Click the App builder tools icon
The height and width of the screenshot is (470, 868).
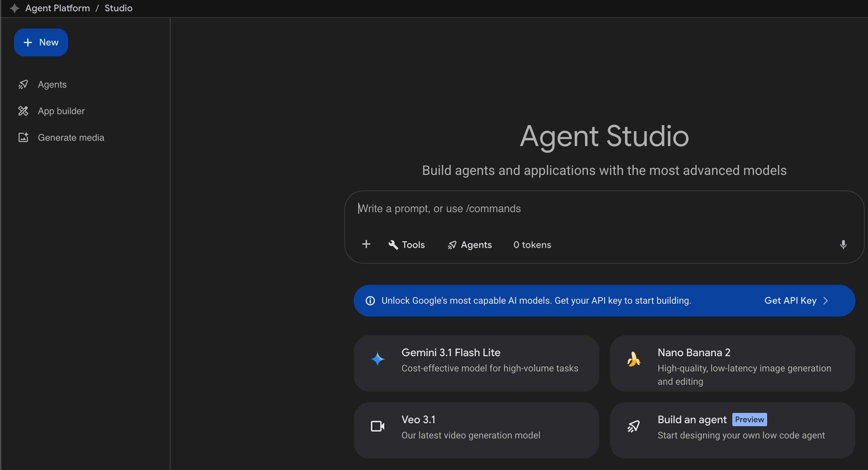click(x=23, y=111)
